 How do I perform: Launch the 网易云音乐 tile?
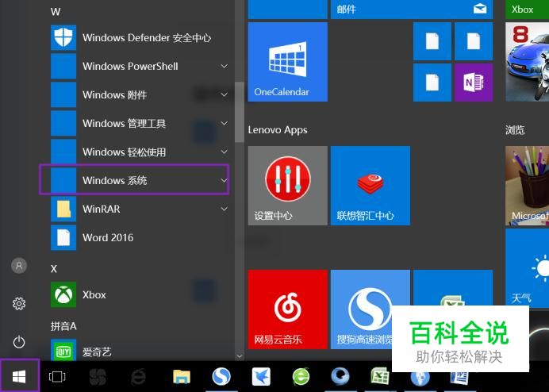[x=288, y=309]
